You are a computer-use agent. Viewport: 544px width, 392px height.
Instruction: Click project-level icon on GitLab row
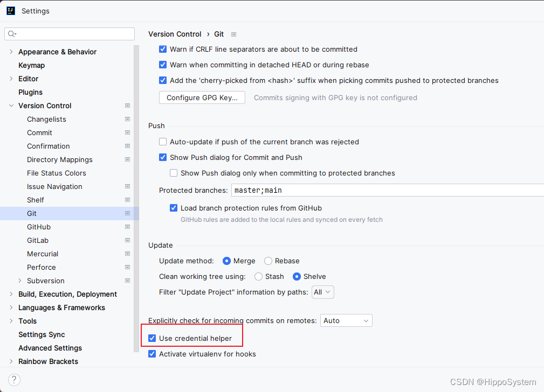point(127,240)
